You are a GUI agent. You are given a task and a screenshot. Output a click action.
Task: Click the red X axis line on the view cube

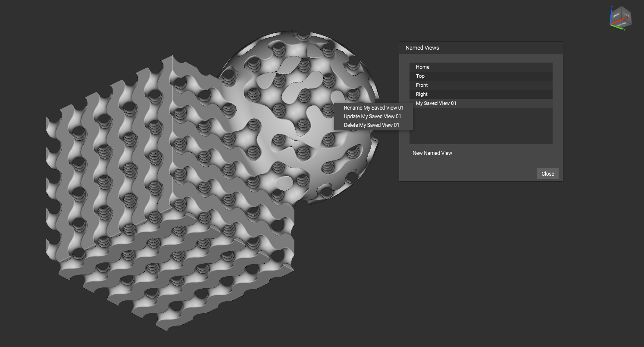pyautogui.click(x=617, y=22)
